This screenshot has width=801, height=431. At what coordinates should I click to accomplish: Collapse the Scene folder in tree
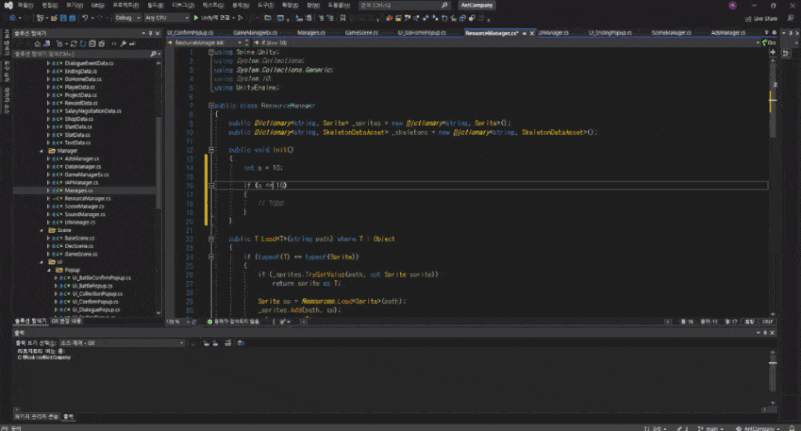coord(42,230)
